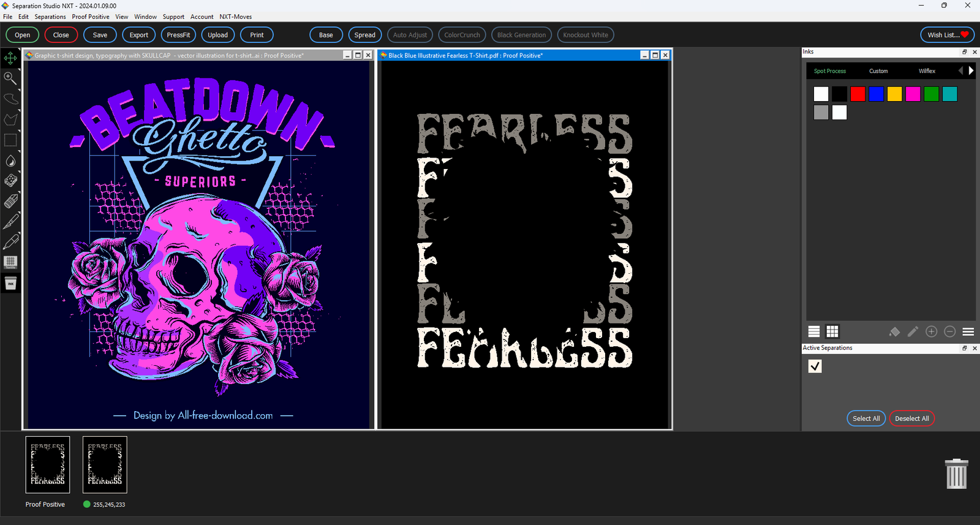The width and height of the screenshot is (980, 525).
Task: Pick the gray ink swatch
Action: tap(821, 112)
